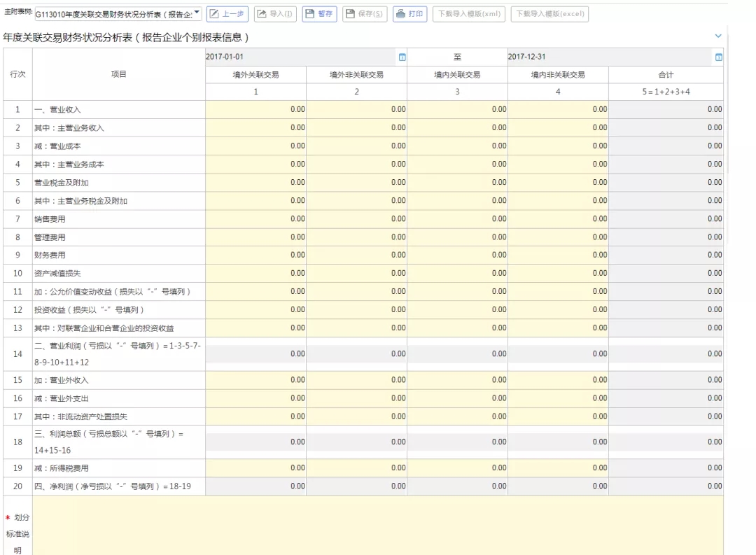Click the 划分标准说明 text area
Screen dimensions: 756x555
pos(378,526)
